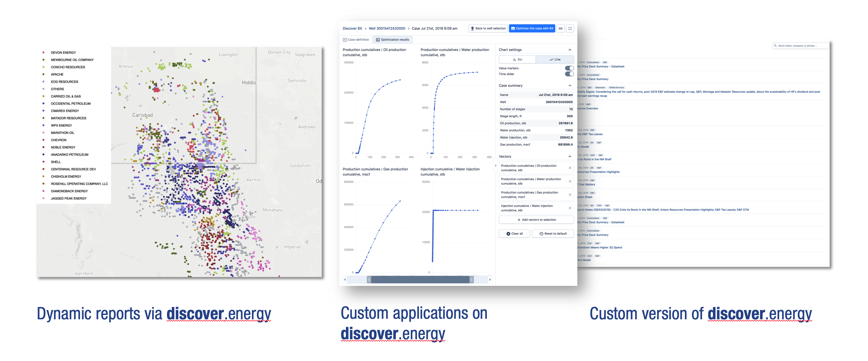868x361 pixels.
Task: Click the DEVON ENERGY legend marker
Action: pos(43,53)
